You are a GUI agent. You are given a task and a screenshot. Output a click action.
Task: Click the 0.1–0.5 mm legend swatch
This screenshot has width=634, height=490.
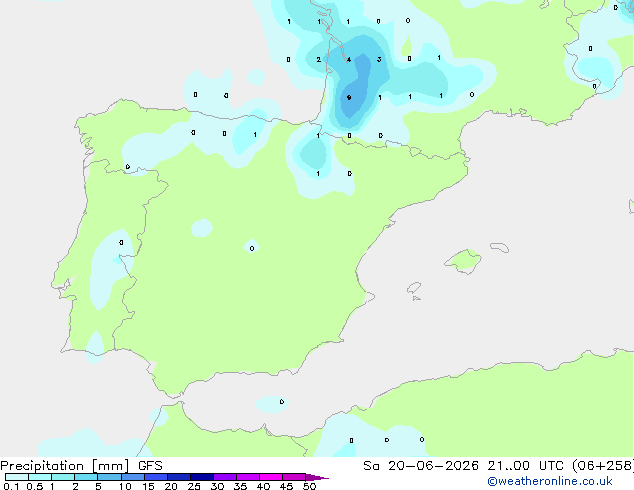tap(17, 477)
